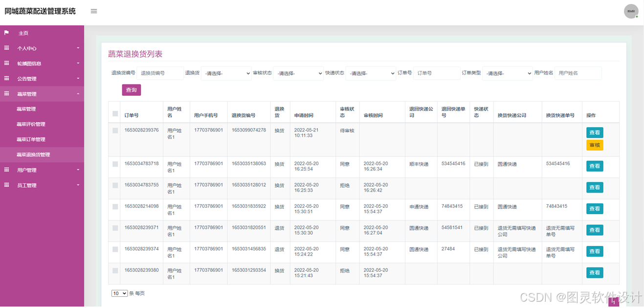
Task: Check the row for order 1653028239376
Action: (x=115, y=131)
